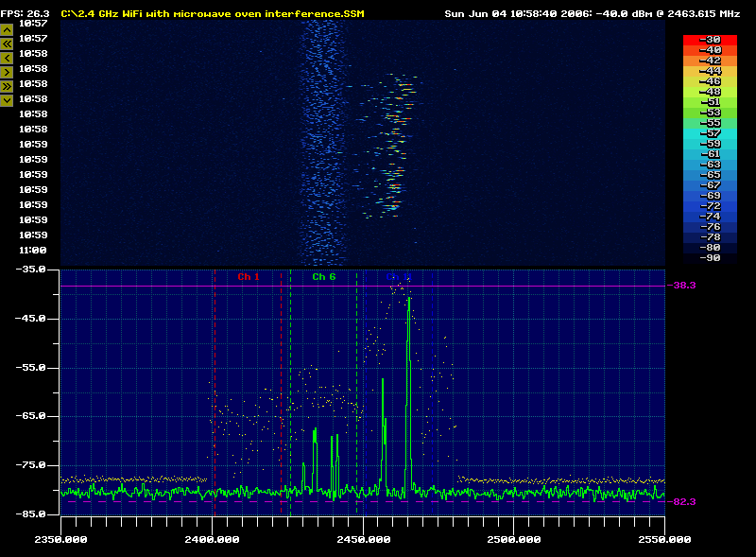Click the blue Ch 6 WiFi band in waterfall
The image size is (756, 557).
click(x=323, y=143)
